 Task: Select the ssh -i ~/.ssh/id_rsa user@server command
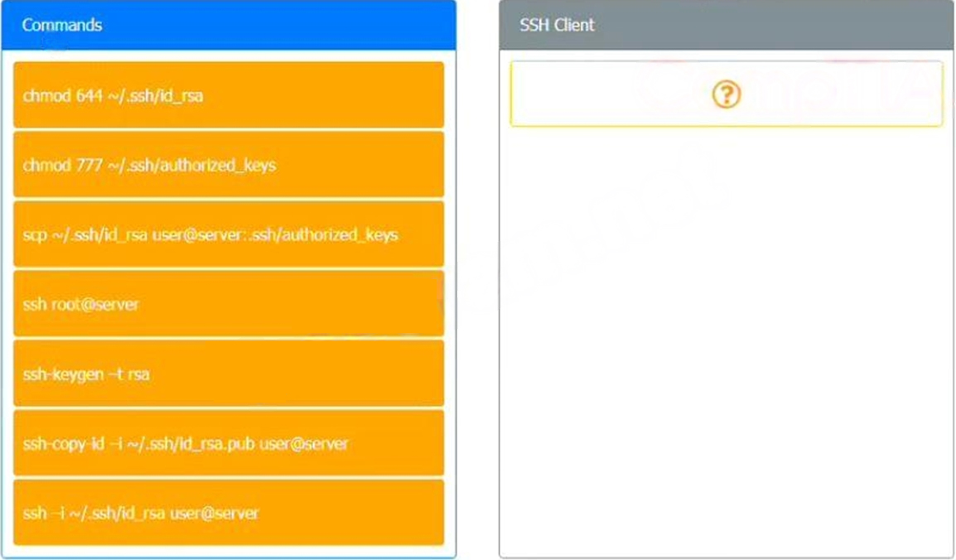click(229, 513)
